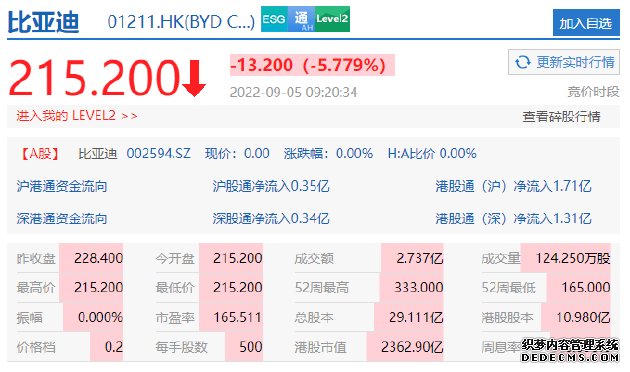The image size is (630, 372).
Task: Click 港股通（沪）净流入1.71亿
Action: (x=513, y=186)
